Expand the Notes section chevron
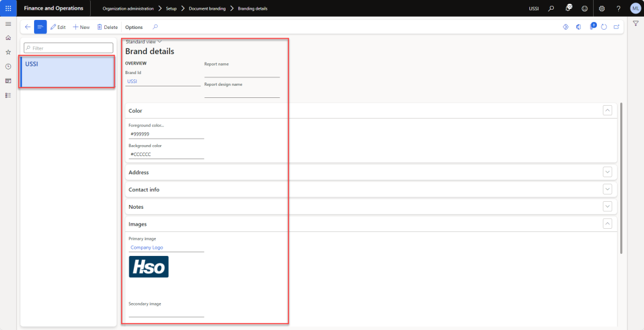The width and height of the screenshot is (644, 330). pyautogui.click(x=607, y=206)
